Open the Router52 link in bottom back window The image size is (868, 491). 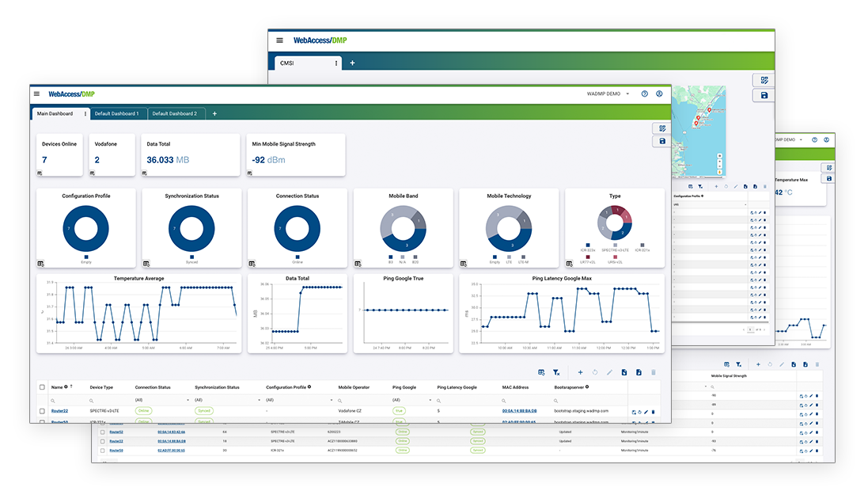[116, 432]
